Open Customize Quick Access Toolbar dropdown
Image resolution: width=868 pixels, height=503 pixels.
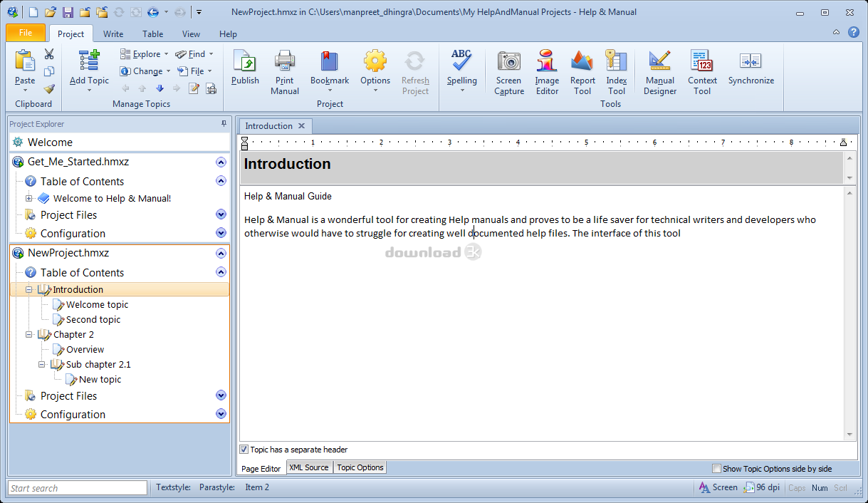(199, 12)
